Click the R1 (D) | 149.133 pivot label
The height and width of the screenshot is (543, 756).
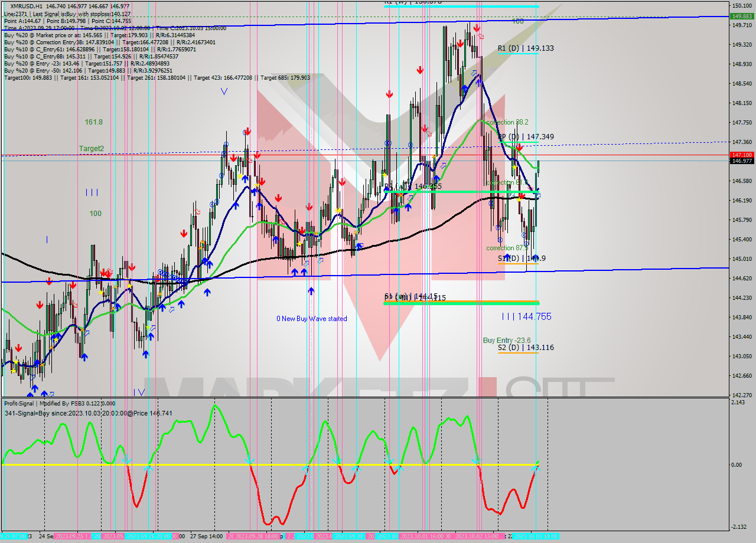click(526, 48)
